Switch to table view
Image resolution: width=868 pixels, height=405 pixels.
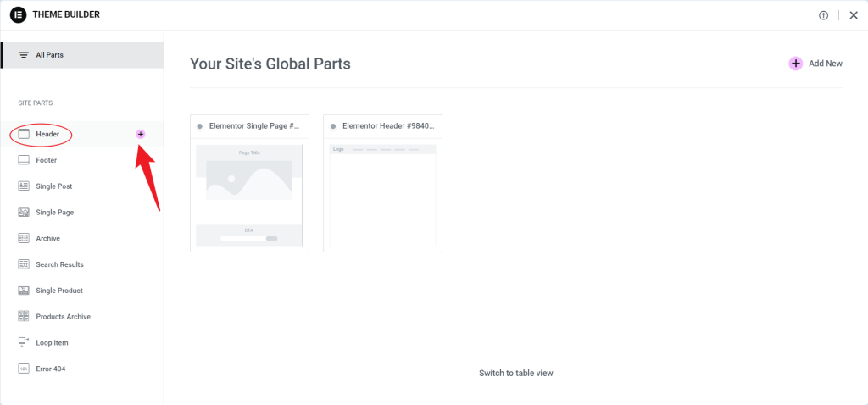(516, 373)
